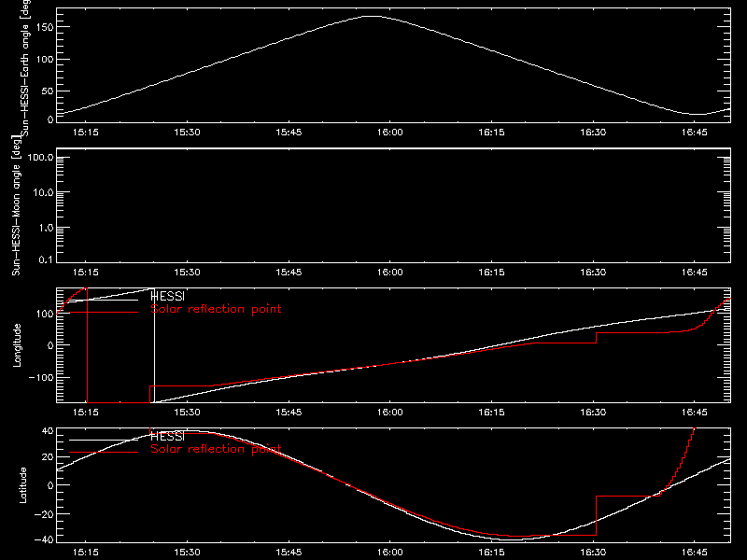Screen dimensions: 747x560
Task: Select the 100 tick on Longitude axis
Action: pos(45,314)
